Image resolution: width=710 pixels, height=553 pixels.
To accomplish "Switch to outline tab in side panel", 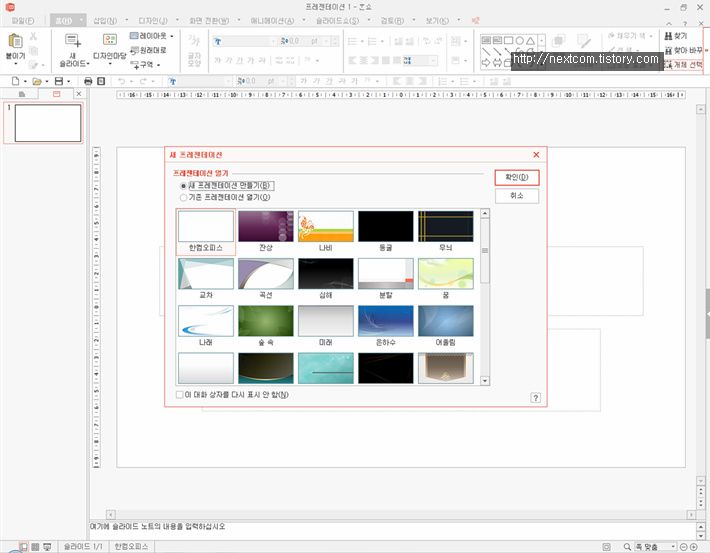I will [22, 94].
